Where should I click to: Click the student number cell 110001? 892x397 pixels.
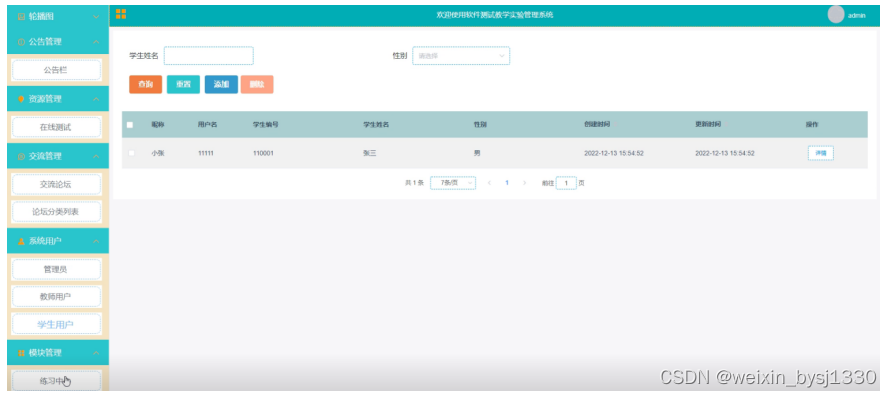pos(263,153)
